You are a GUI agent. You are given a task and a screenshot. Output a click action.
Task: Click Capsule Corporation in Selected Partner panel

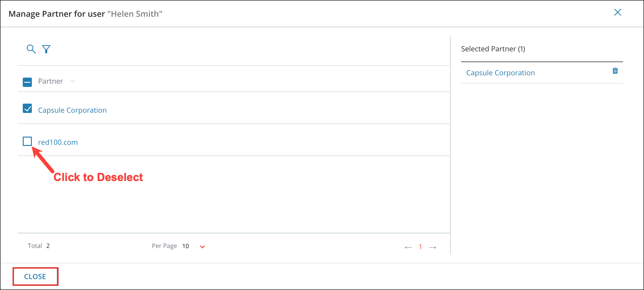[x=500, y=73]
